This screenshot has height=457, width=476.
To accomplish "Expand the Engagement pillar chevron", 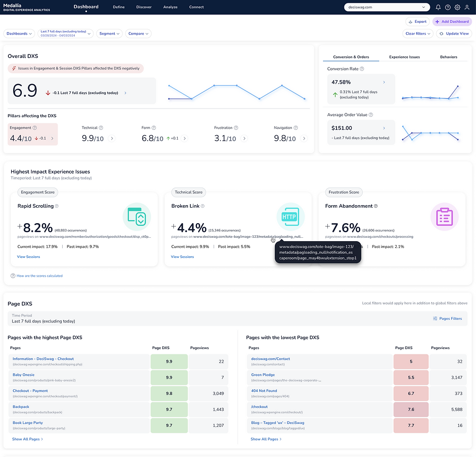I will [52, 139].
